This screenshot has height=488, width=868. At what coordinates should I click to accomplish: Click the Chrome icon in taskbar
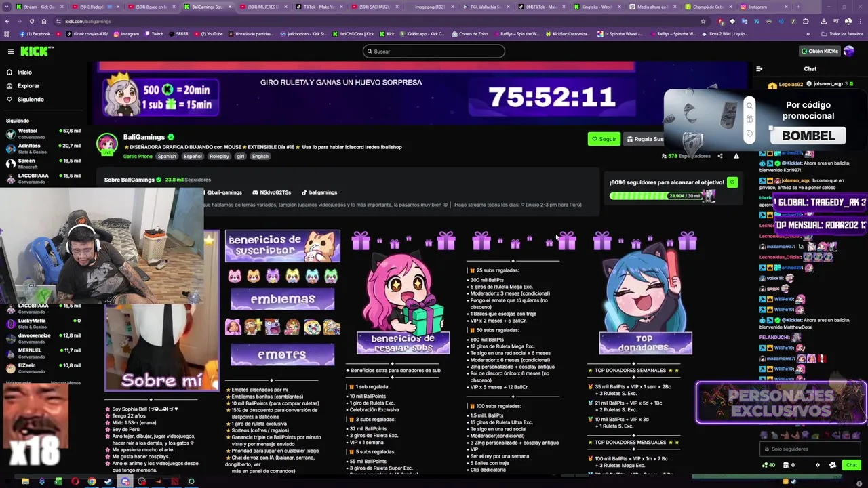click(92, 482)
